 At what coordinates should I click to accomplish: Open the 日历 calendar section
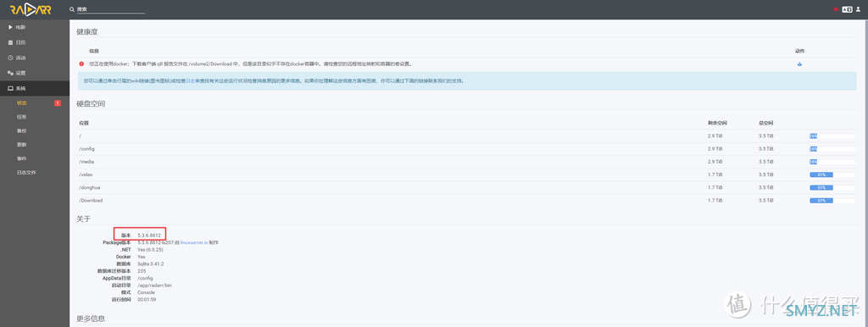35,42
